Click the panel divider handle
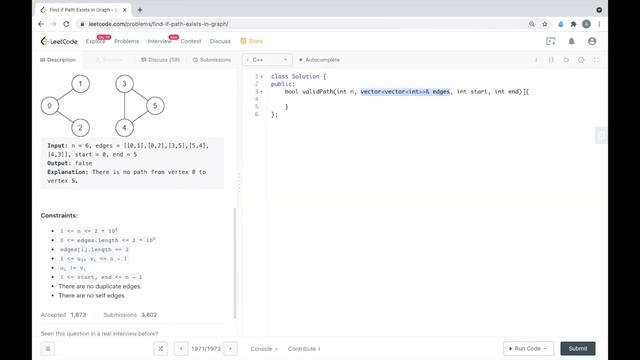640x360 pixels. (239, 182)
